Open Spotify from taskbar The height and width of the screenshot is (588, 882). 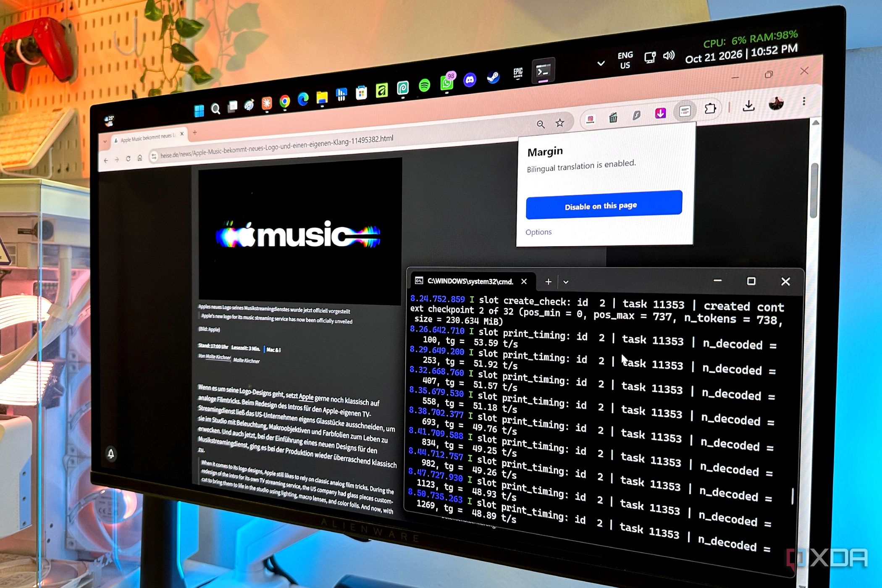point(425,86)
